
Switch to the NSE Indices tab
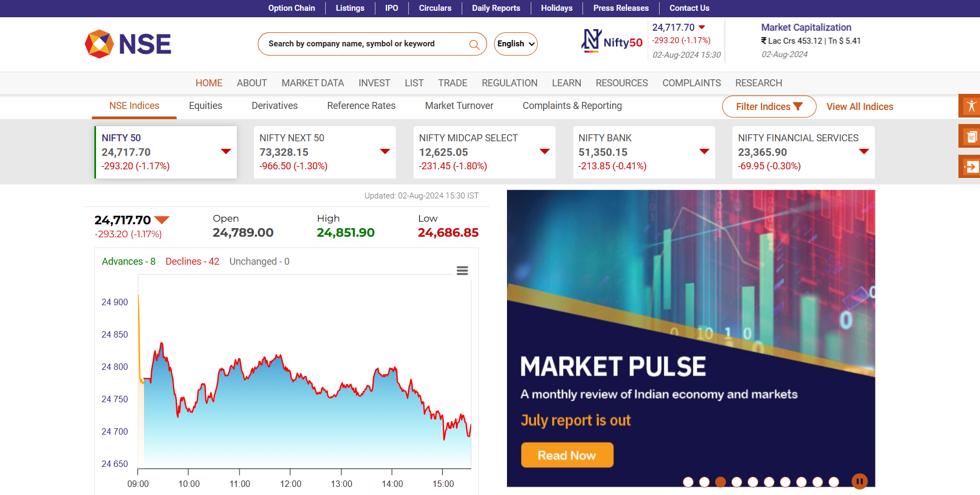[134, 106]
